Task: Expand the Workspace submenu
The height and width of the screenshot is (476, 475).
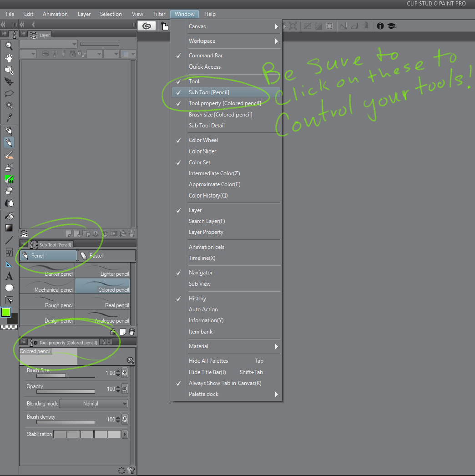Action: click(226, 41)
